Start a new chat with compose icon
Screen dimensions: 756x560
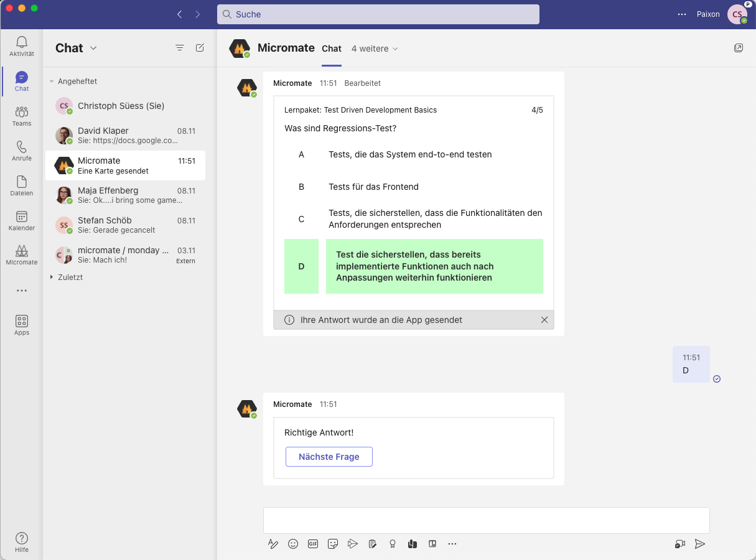point(200,48)
